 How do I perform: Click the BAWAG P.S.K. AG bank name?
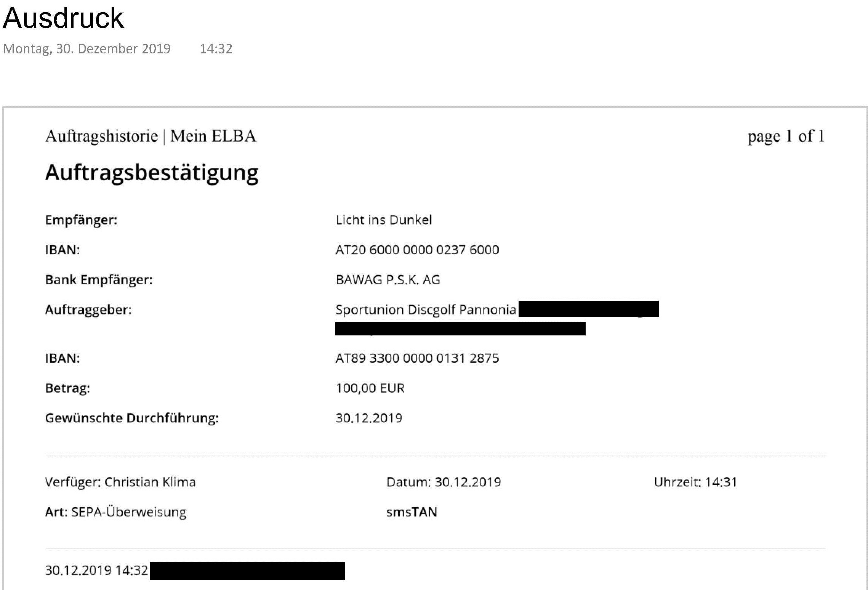point(388,280)
